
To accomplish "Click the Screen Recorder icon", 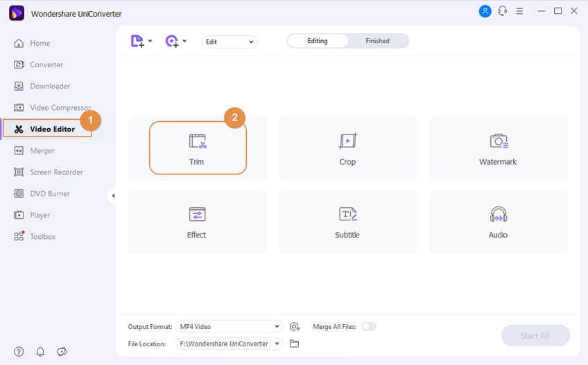I will click(x=19, y=172).
